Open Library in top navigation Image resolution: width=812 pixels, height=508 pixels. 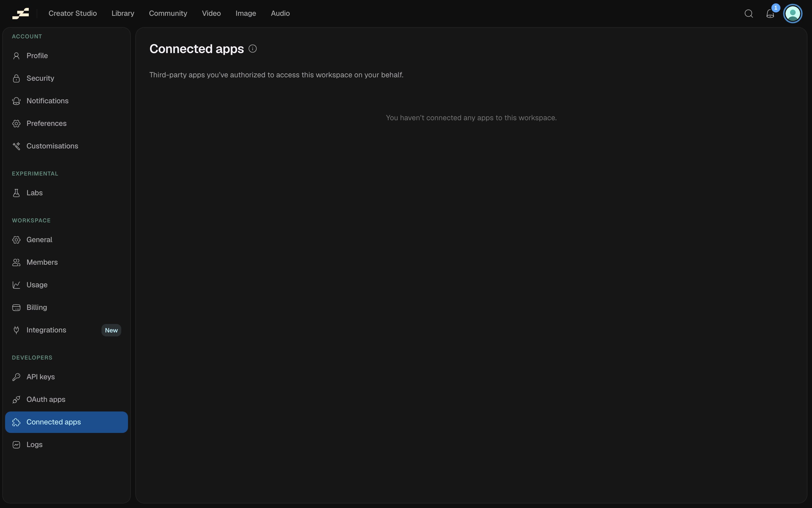[x=123, y=14]
